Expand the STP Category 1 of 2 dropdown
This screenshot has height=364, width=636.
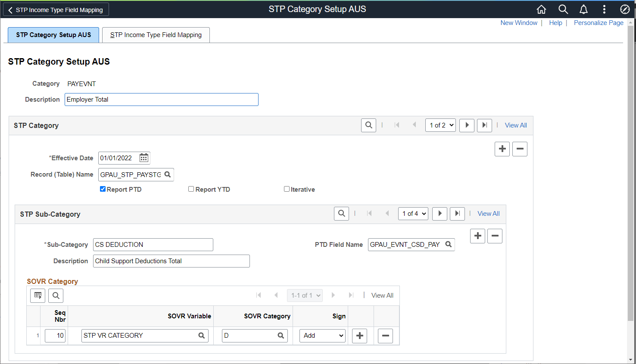tap(440, 125)
